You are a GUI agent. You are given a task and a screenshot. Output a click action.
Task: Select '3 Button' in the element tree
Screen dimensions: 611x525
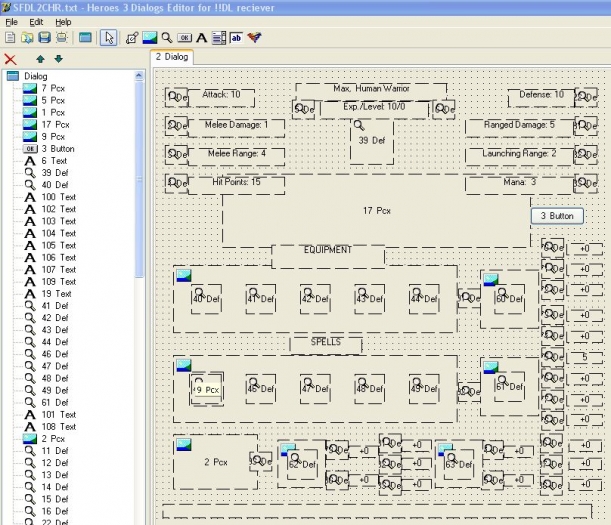58,149
